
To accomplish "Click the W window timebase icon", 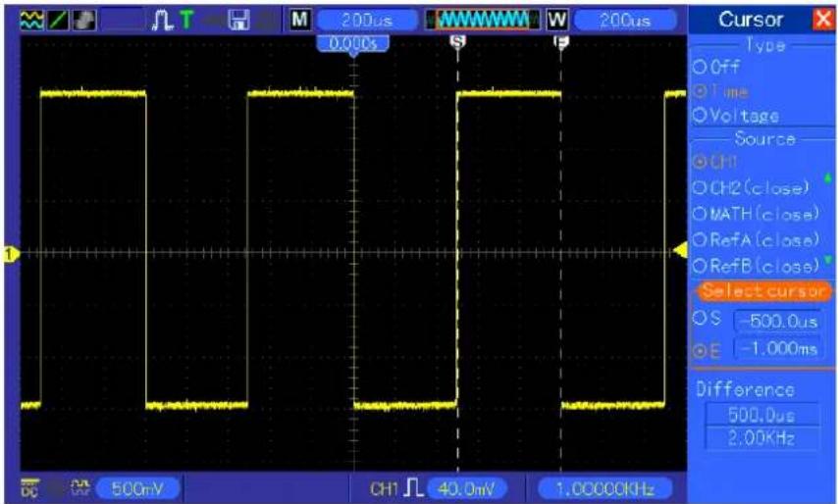I will point(557,21).
